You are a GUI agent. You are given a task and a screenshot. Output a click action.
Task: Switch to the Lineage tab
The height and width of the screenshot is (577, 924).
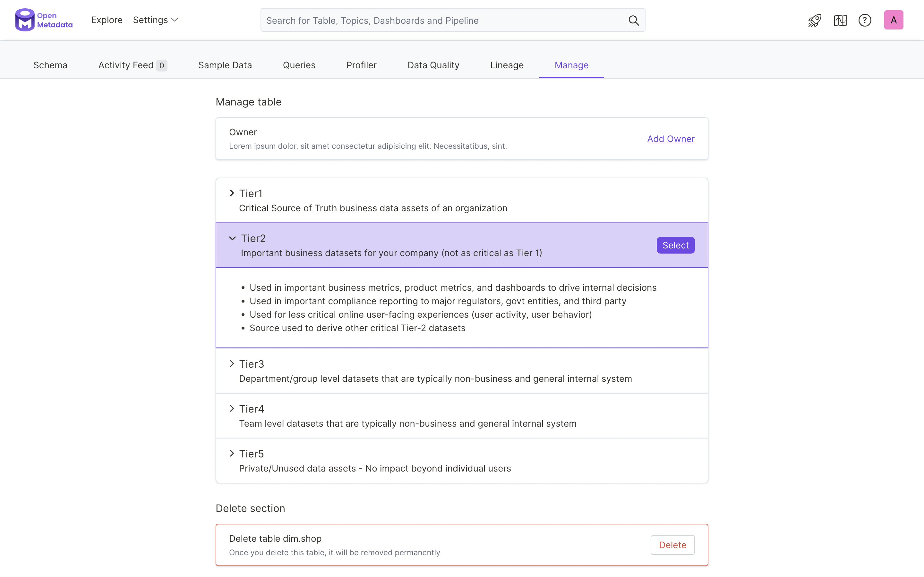tap(507, 65)
